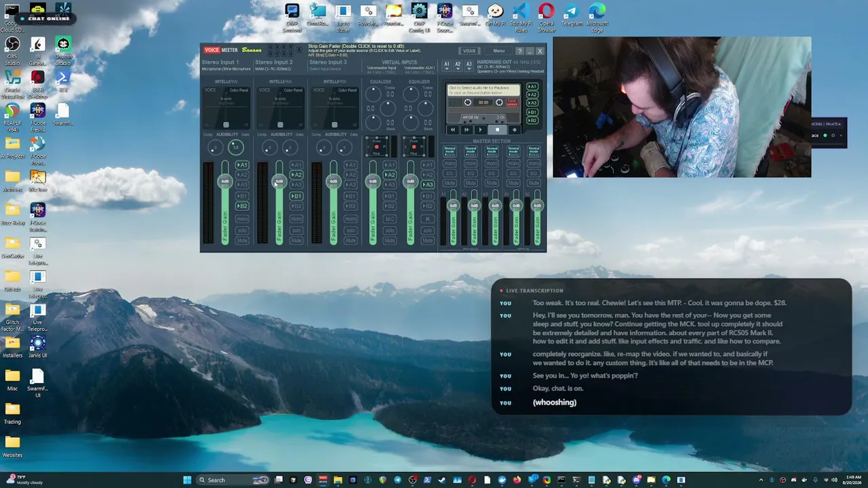The image size is (868, 488).
Task: Open the Trading folder on the desktop
Action: [12, 415]
